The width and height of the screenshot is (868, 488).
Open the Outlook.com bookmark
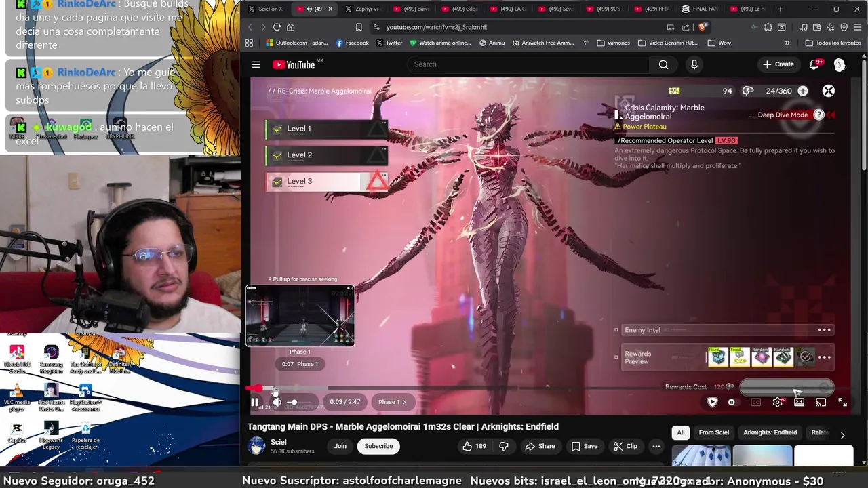point(297,43)
